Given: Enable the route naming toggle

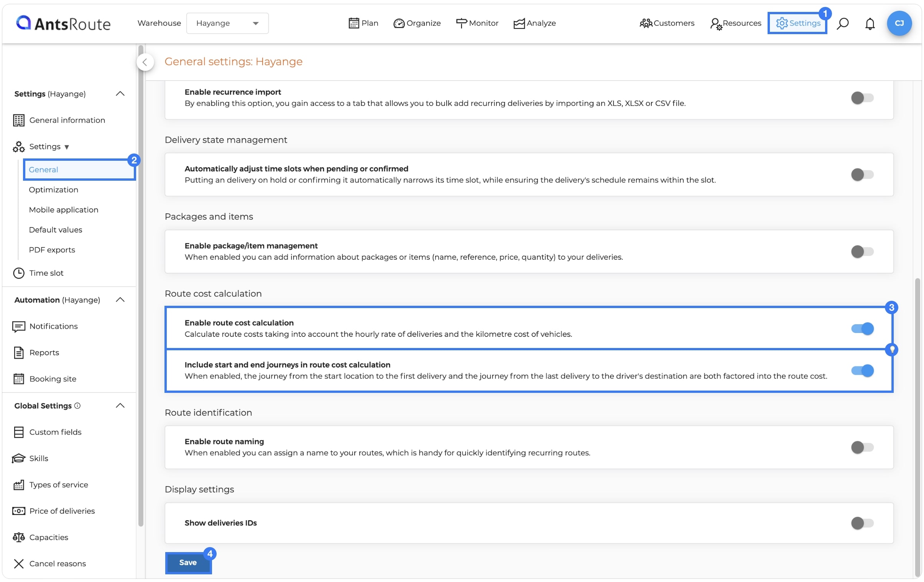Looking at the screenshot, I should tap(862, 447).
